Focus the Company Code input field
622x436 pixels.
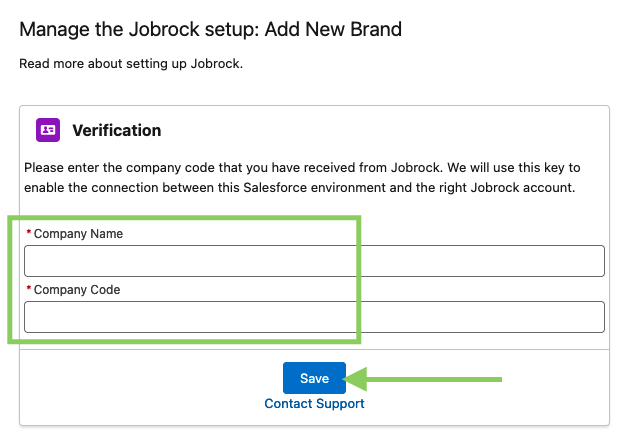click(x=314, y=317)
